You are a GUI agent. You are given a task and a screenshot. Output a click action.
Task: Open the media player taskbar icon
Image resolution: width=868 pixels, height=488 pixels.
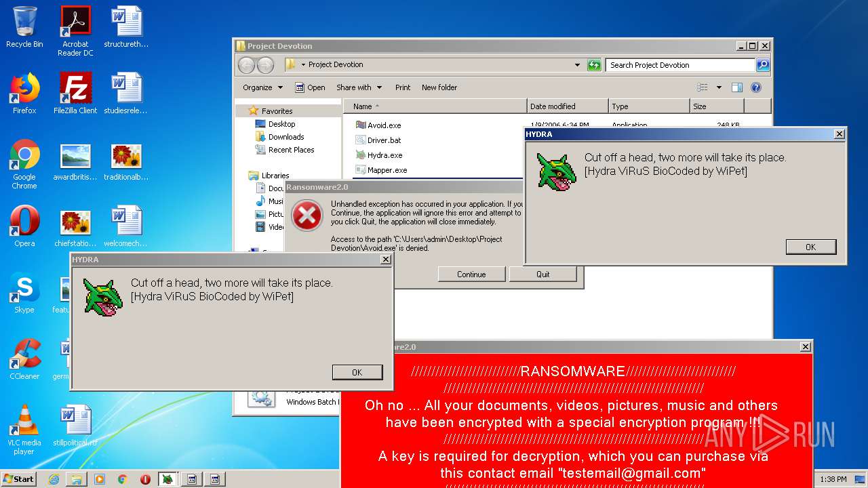coord(100,479)
